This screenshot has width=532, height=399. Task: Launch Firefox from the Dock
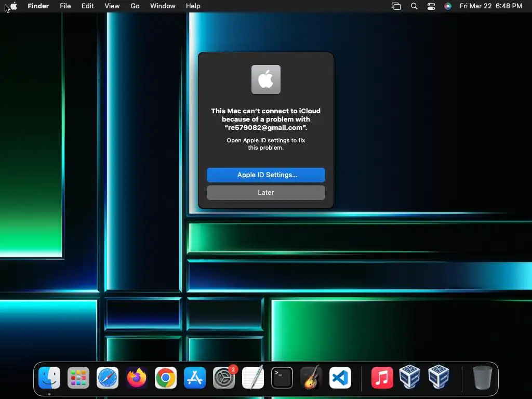click(137, 378)
